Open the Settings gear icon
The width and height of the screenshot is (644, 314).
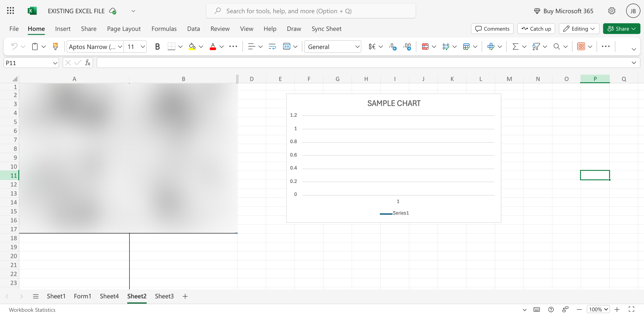612,11
